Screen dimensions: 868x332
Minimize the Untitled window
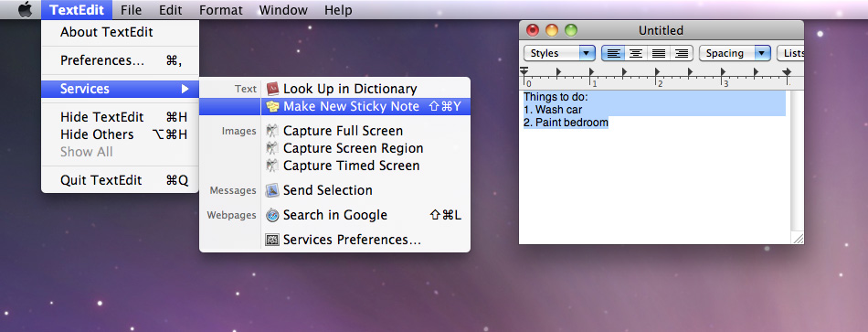click(x=552, y=30)
